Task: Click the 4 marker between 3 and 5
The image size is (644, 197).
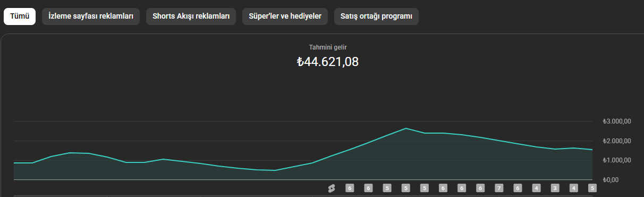Action: pos(573,188)
